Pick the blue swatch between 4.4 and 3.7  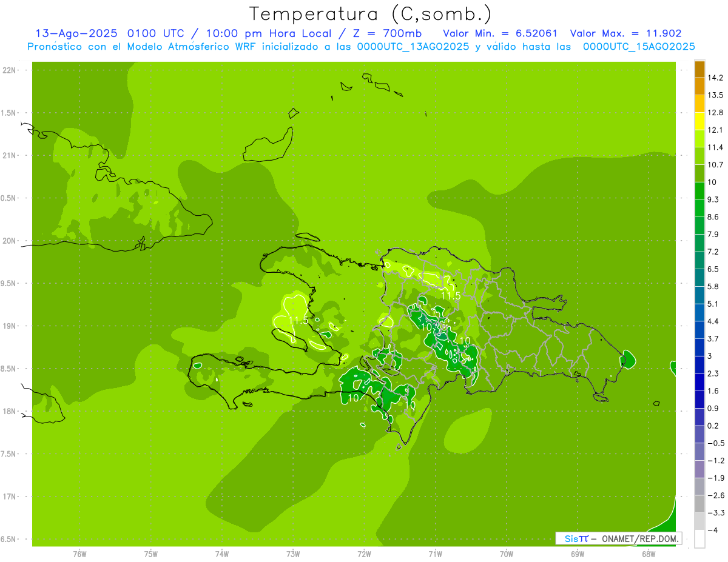tap(699, 330)
